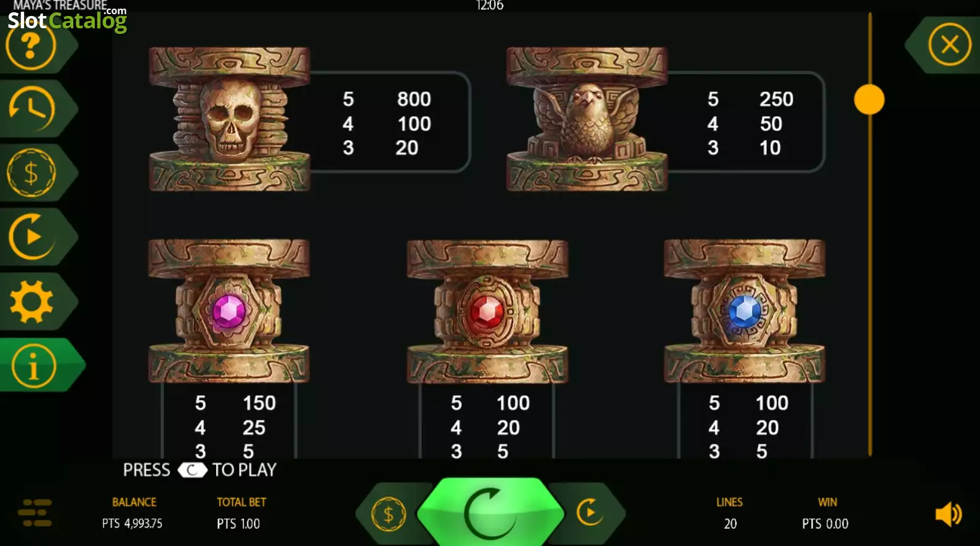Open bet settings dollar icon in sidebar
Viewport: 980px width, 546px height.
[31, 173]
